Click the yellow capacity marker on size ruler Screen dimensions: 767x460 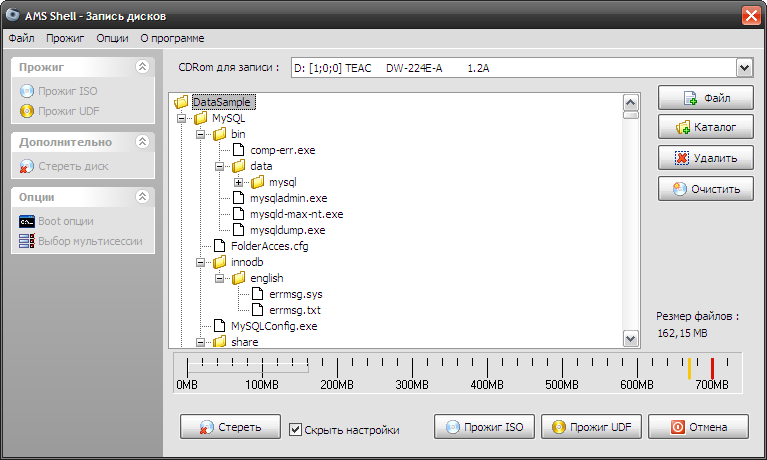(x=689, y=368)
